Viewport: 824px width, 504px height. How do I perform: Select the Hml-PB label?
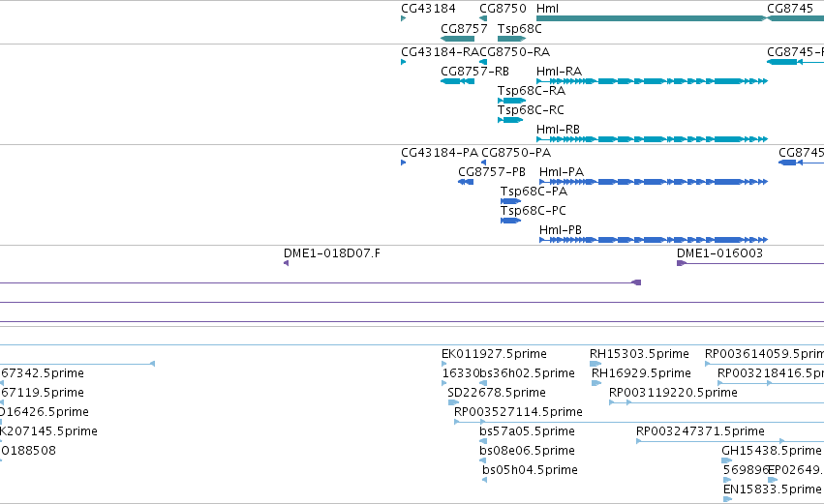[561, 230]
